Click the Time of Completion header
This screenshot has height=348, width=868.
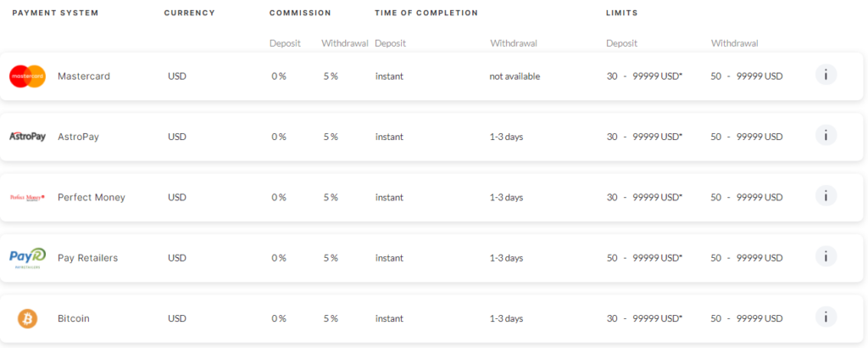[426, 13]
